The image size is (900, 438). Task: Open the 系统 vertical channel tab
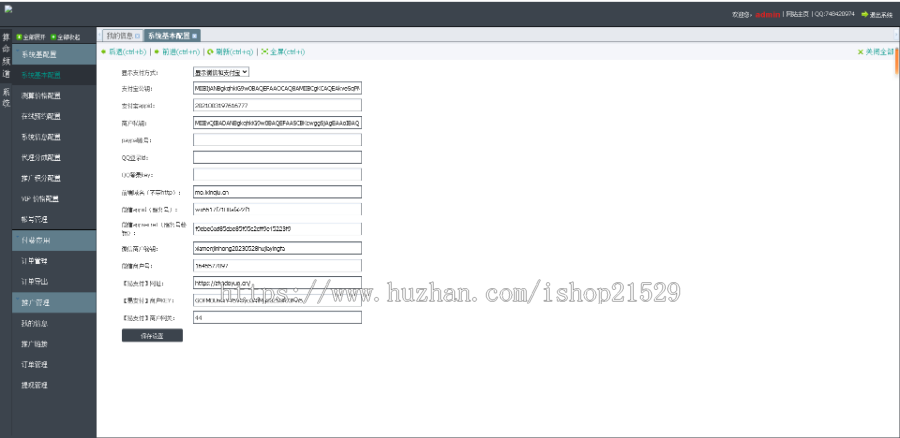(6, 98)
